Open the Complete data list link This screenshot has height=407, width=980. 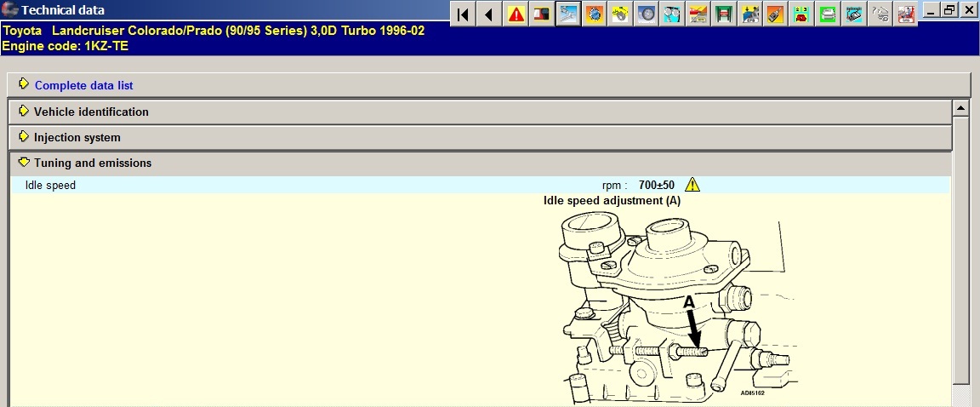pyautogui.click(x=83, y=85)
